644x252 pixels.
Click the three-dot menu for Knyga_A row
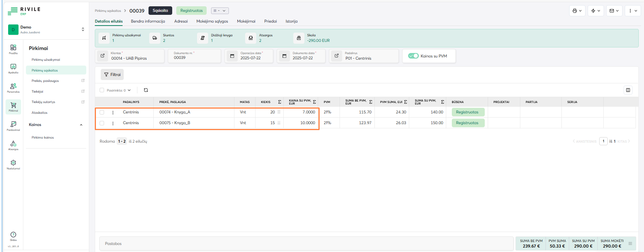click(x=113, y=112)
